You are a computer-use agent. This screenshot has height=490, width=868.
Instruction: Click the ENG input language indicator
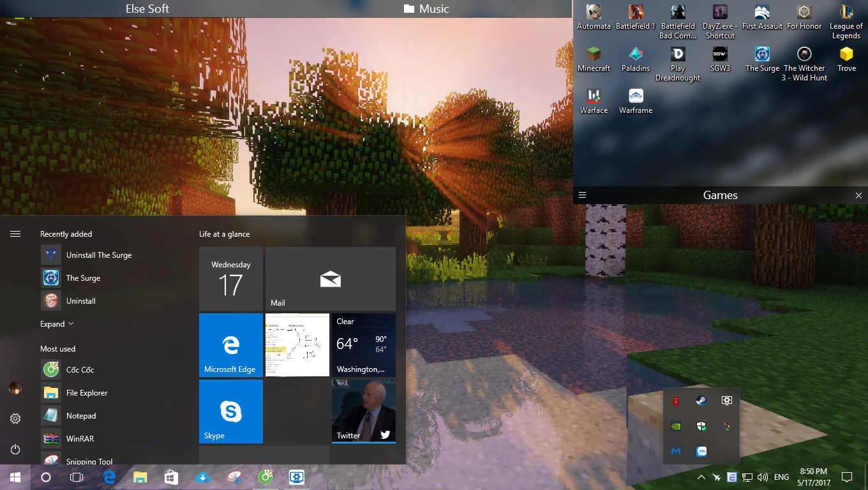click(781, 477)
